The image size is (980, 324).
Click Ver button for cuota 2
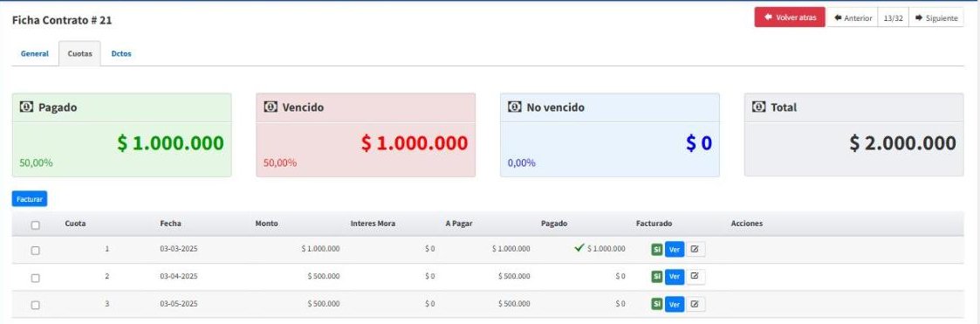point(675,277)
